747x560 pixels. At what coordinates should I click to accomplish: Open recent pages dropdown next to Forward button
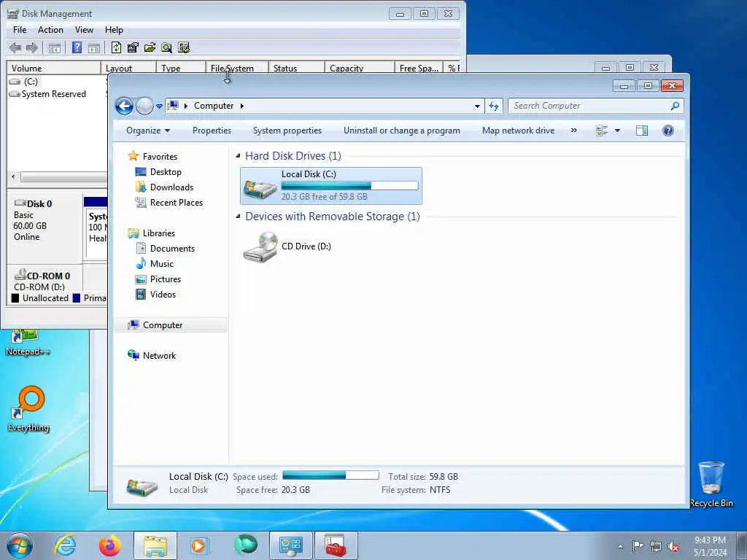click(159, 106)
